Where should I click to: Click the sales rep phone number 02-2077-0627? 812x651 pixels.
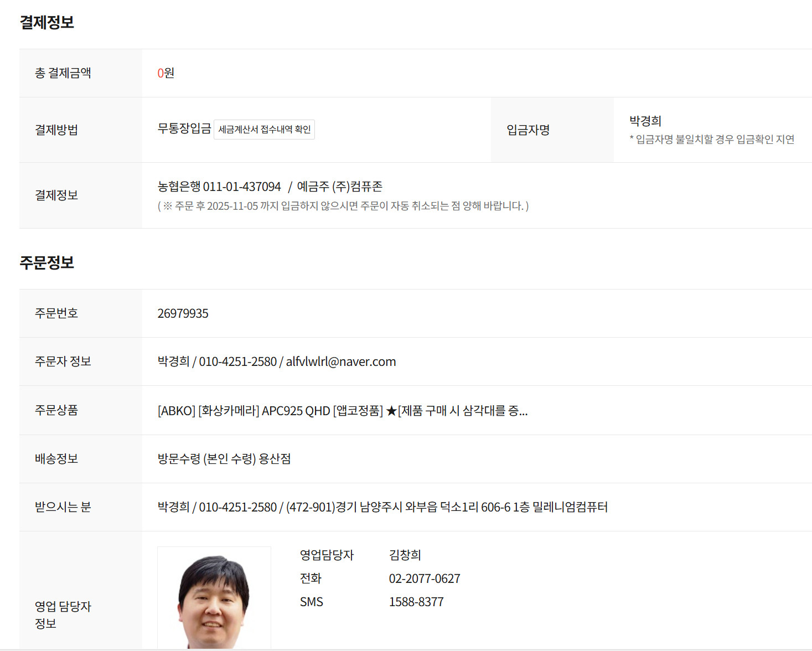tap(424, 579)
